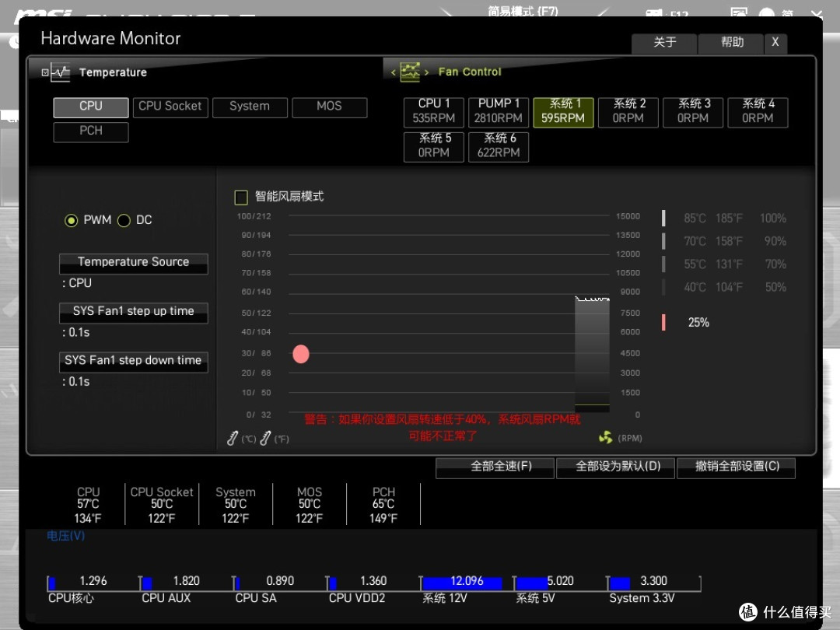Click the fan RPM icon below graph

coord(605,438)
